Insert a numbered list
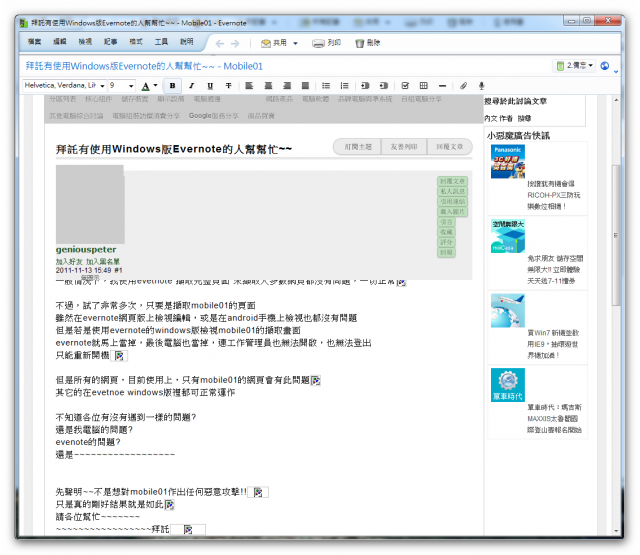Image resolution: width=640 pixels, height=555 pixels. [344, 86]
